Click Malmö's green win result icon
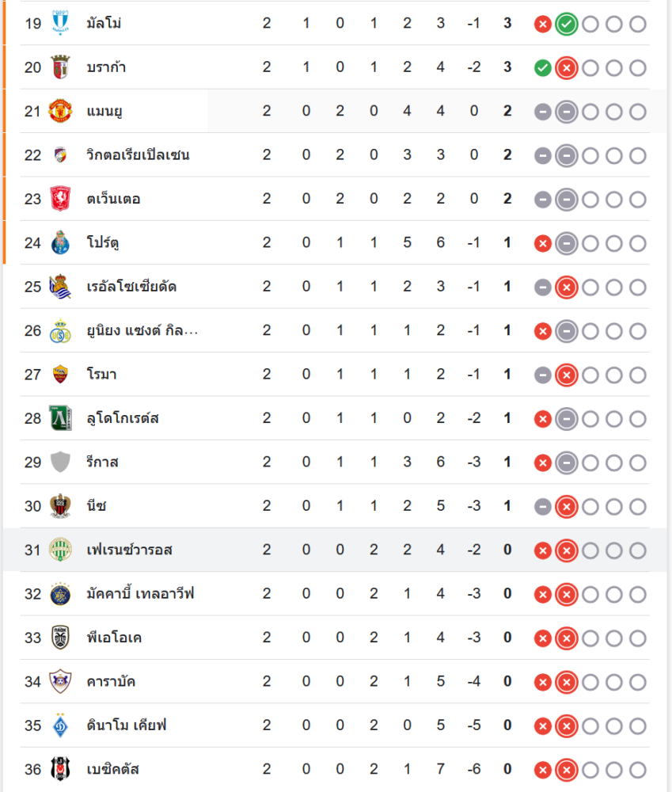Screen dimensions: 672x792 [565, 24]
